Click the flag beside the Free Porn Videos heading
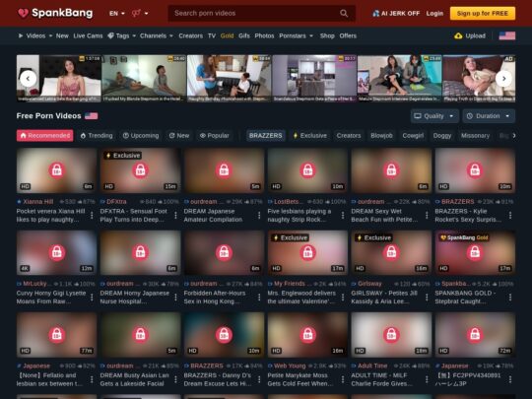Screen dimensions: 532x399 [91, 116]
